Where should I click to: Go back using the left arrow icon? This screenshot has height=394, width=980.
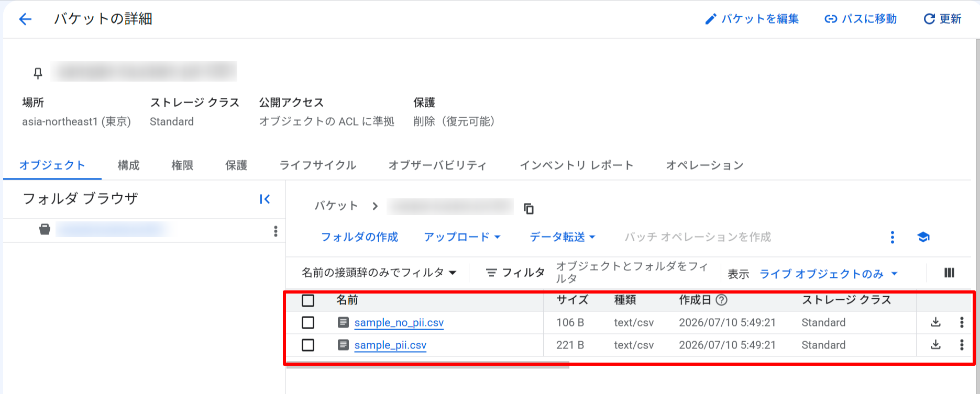[25, 19]
